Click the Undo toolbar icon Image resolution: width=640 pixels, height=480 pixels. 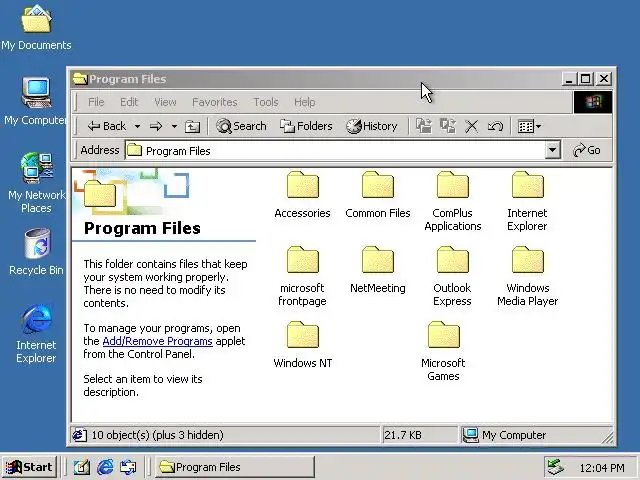pos(495,127)
